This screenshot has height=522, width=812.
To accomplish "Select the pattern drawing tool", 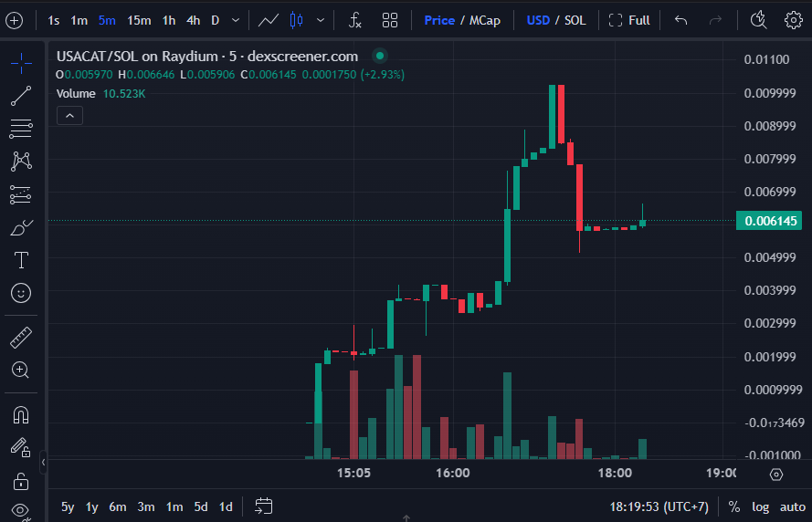I will [x=21, y=162].
